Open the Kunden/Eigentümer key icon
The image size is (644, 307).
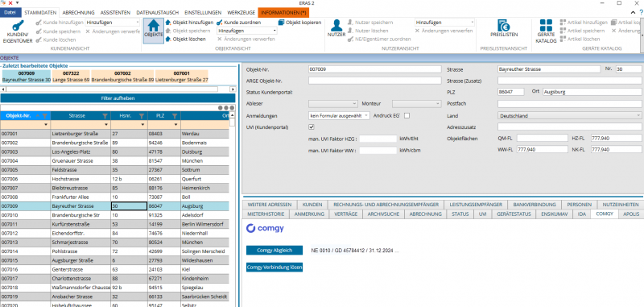click(x=17, y=26)
